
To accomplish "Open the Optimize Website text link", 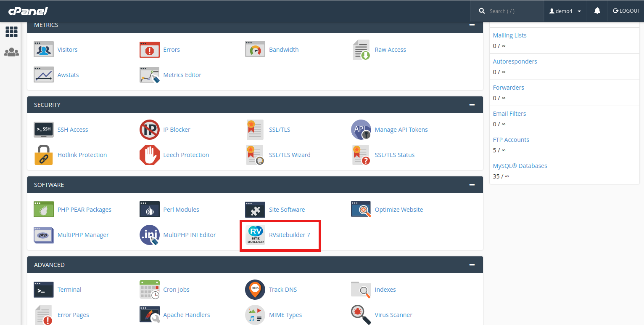I will click(x=399, y=210).
